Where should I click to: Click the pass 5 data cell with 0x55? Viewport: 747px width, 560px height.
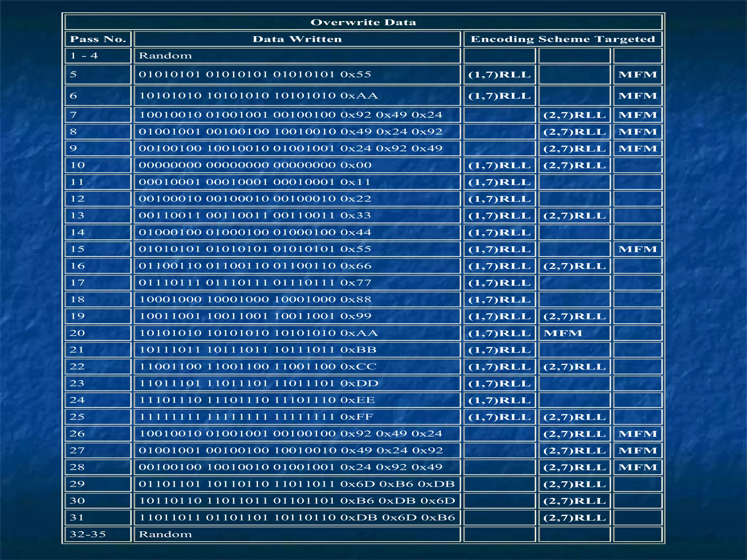pyautogui.click(x=297, y=74)
